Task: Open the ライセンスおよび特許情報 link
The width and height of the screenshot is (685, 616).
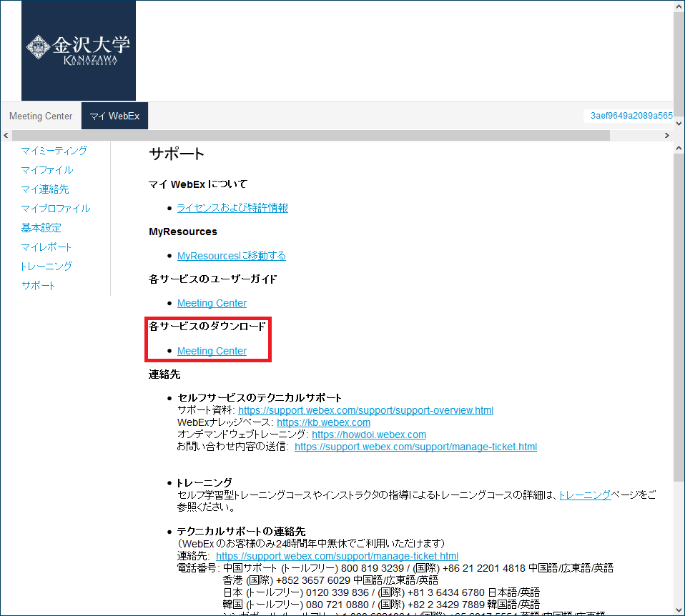Action: click(232, 208)
